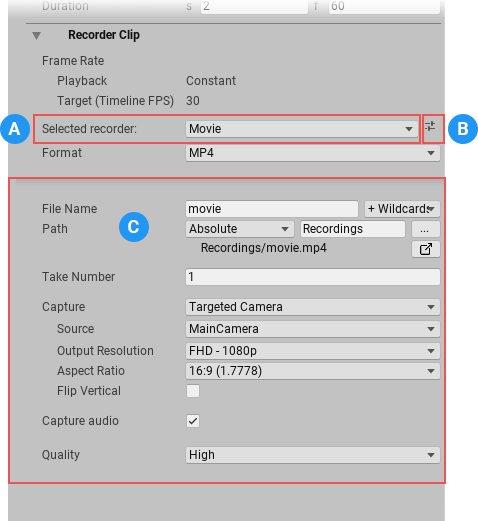Image resolution: width=478 pixels, height=521 pixels.
Task: Click the File Name field
Action: click(x=272, y=209)
